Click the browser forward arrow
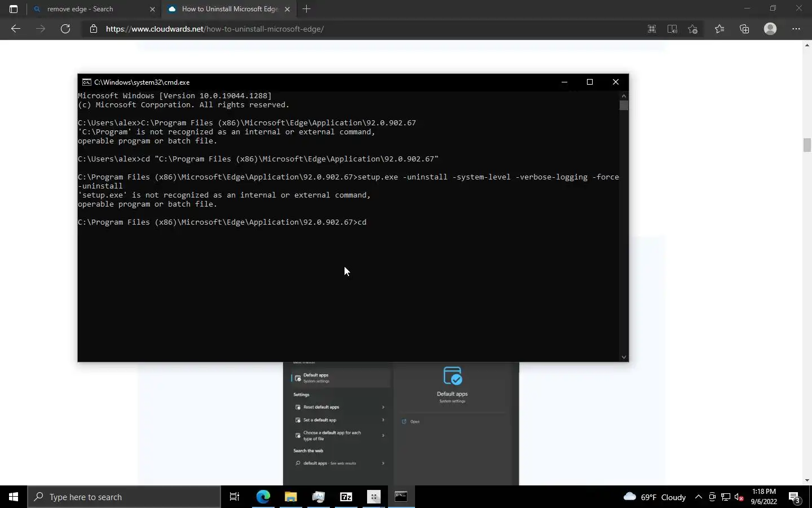The width and height of the screenshot is (812, 508). pos(41,29)
